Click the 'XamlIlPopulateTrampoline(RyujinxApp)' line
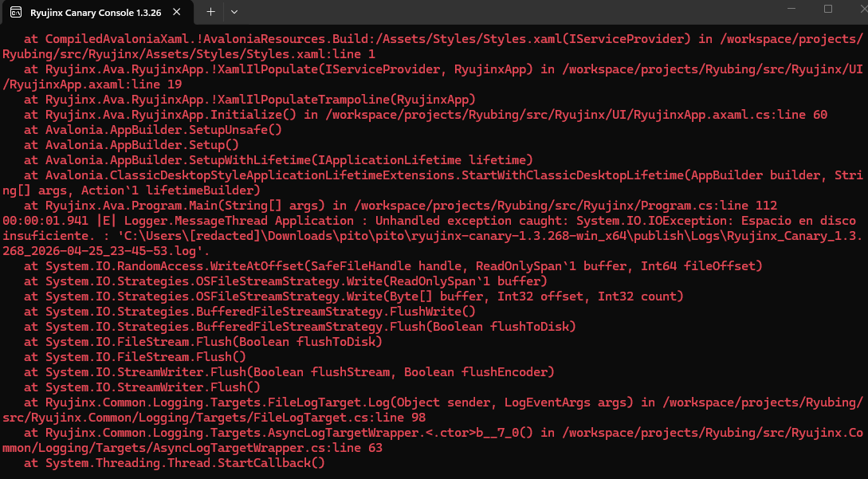The height and width of the screenshot is (479, 868). 249,100
